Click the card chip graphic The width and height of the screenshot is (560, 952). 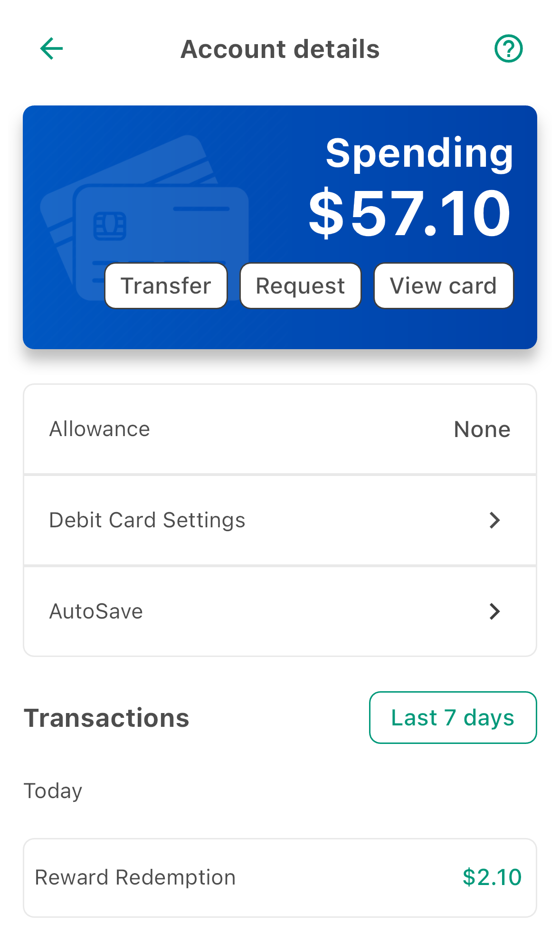[110, 226]
